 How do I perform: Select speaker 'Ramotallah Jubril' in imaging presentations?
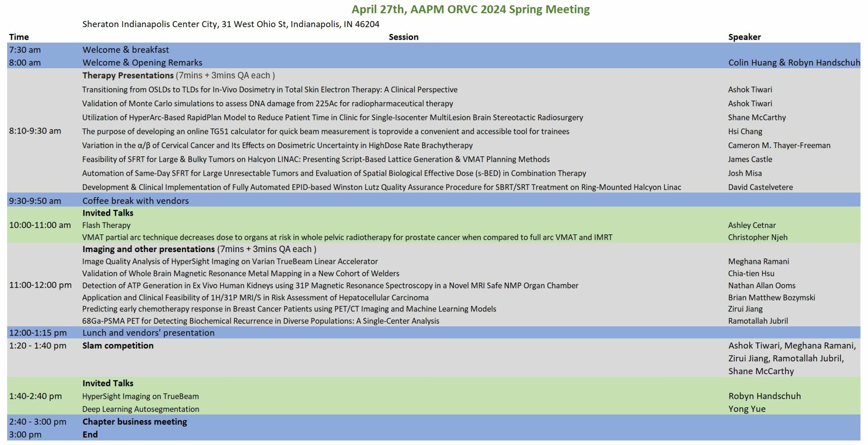758,321
